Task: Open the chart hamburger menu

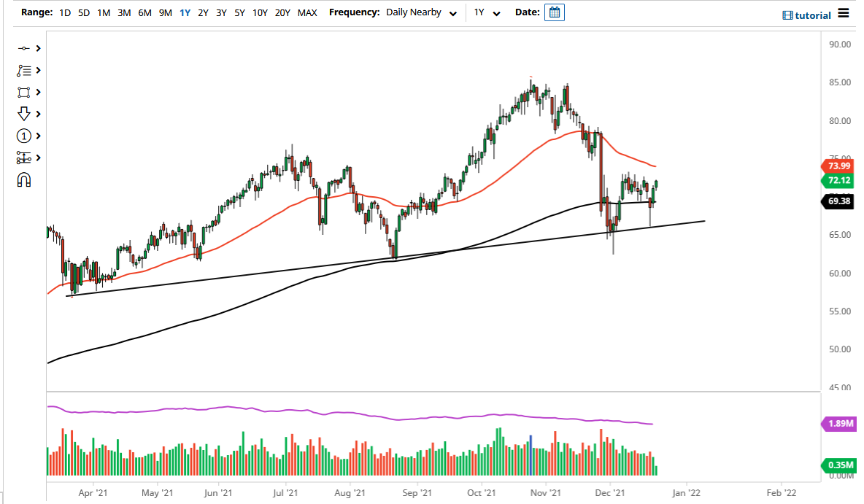Action: [x=844, y=14]
